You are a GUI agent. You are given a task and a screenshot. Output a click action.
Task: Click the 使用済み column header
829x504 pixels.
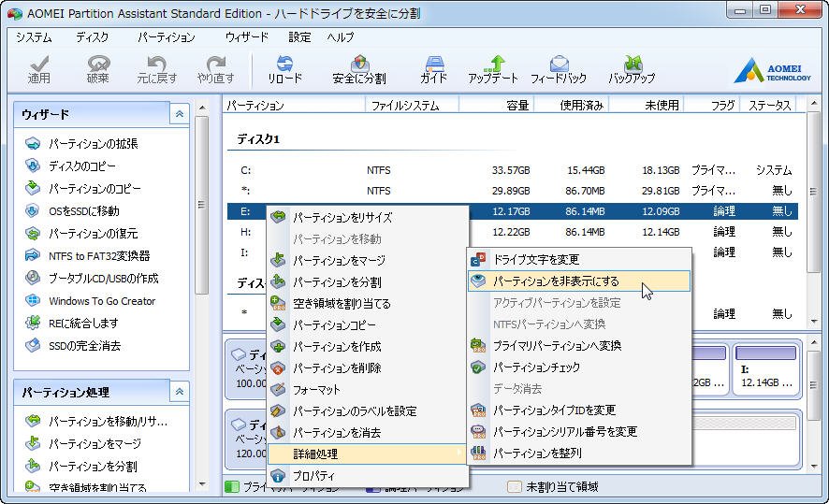pyautogui.click(x=571, y=105)
